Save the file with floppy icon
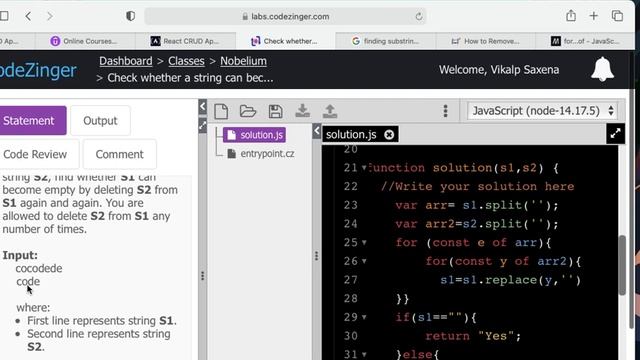Screen dimensions: 640x360 [276, 111]
